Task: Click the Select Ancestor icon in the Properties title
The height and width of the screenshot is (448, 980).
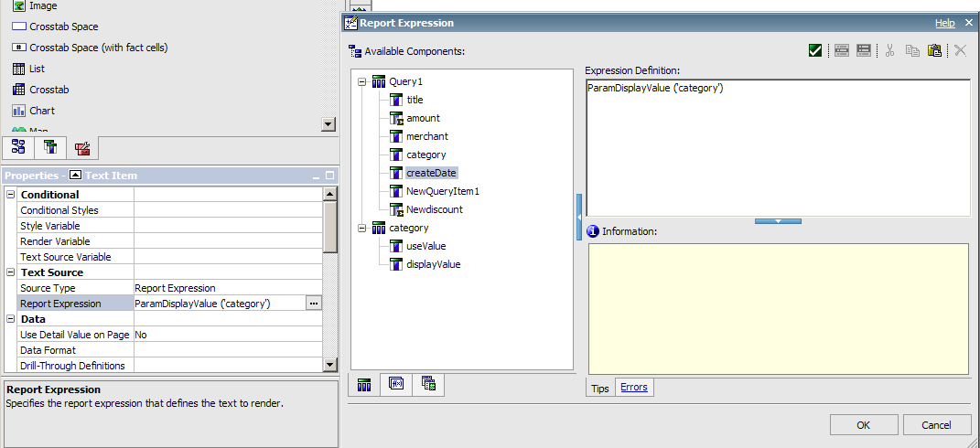Action: (x=75, y=175)
